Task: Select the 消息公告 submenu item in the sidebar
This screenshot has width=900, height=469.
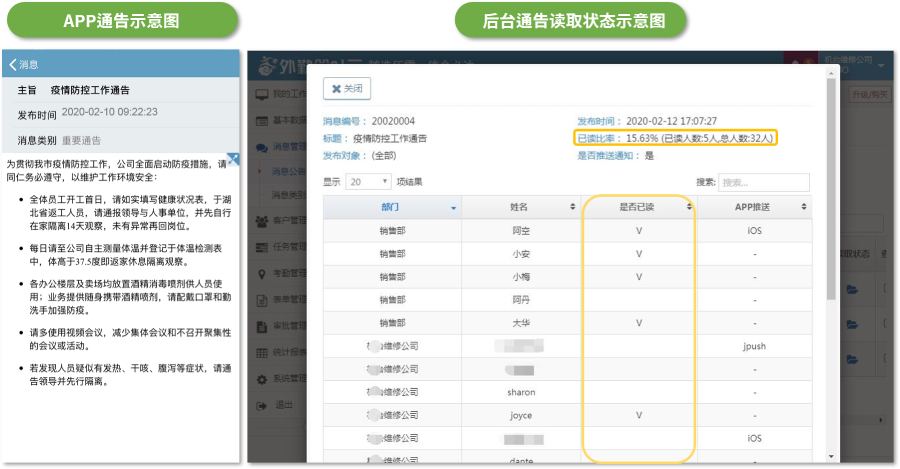Action: coord(288,172)
